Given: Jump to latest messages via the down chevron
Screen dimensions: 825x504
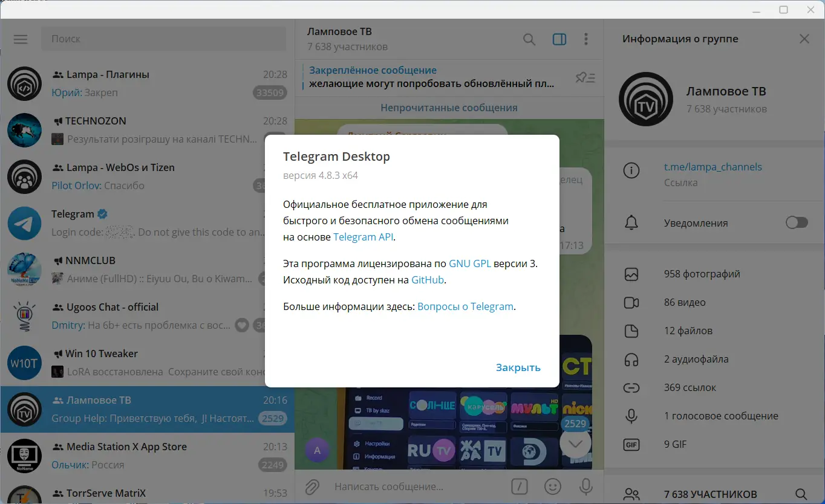Looking at the screenshot, I should (x=575, y=443).
